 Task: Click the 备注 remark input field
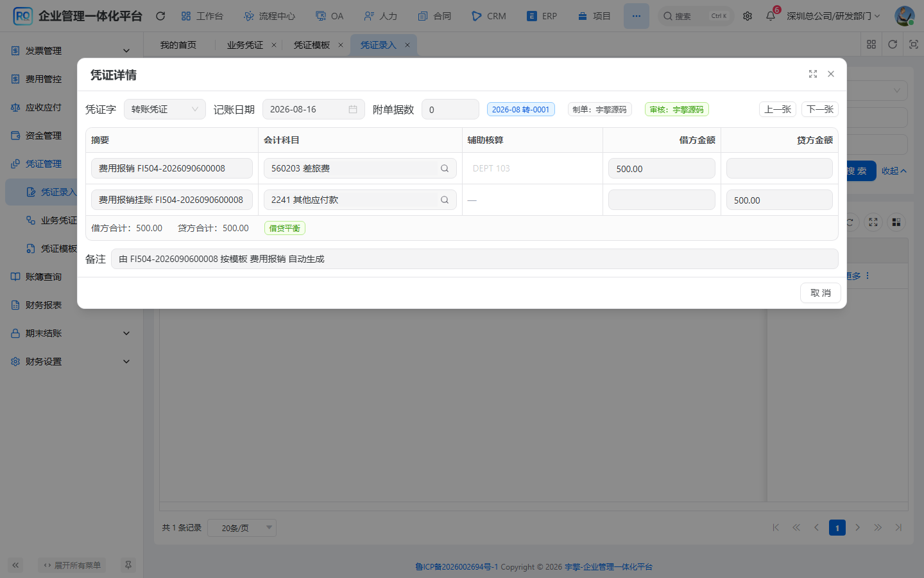(475, 259)
